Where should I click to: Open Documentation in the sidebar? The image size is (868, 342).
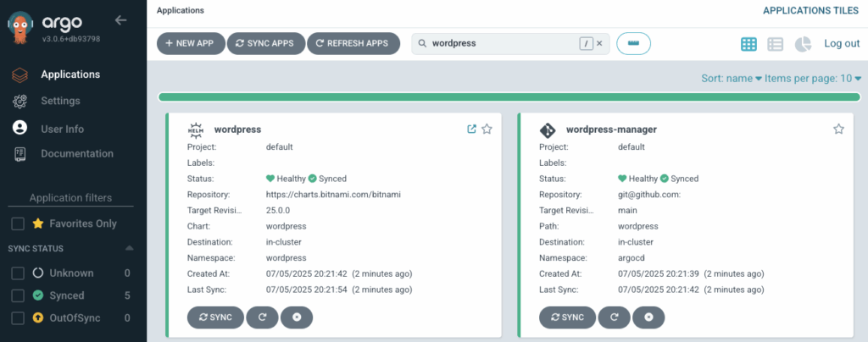(x=77, y=153)
